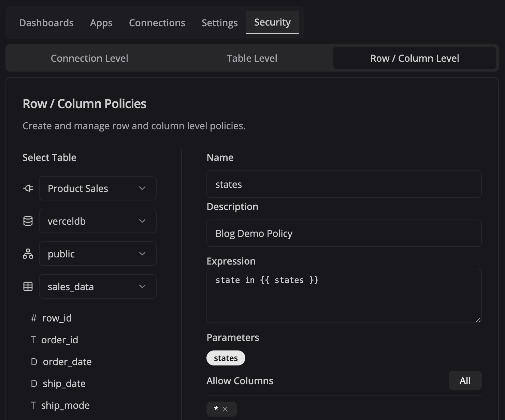Focus the Name field containing states
Viewport: 505px width, 420px height.
344,184
